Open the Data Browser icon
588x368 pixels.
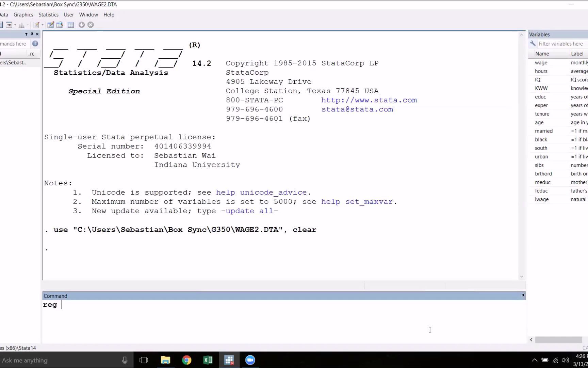(x=60, y=25)
